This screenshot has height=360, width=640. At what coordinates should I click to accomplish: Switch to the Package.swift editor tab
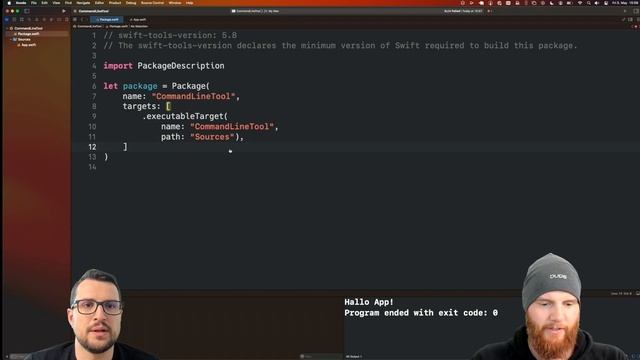click(107, 19)
